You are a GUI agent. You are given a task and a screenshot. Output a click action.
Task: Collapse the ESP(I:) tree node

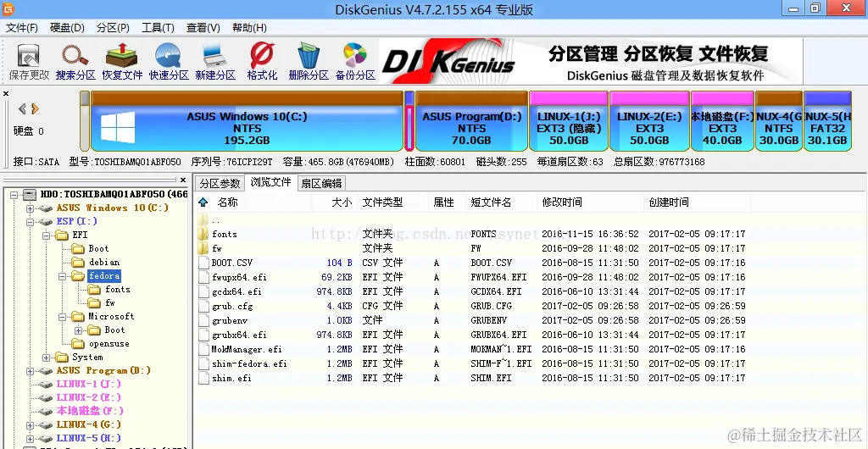pos(30,222)
